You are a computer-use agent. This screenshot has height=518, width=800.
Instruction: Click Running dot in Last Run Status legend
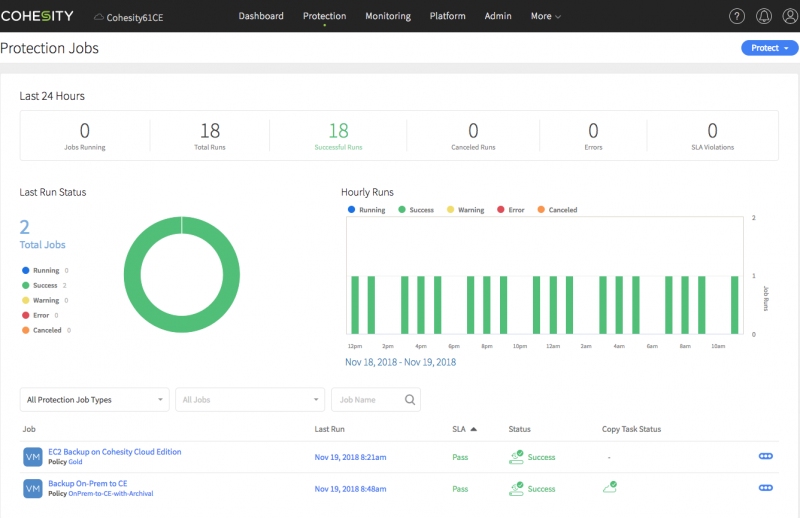[26, 270]
